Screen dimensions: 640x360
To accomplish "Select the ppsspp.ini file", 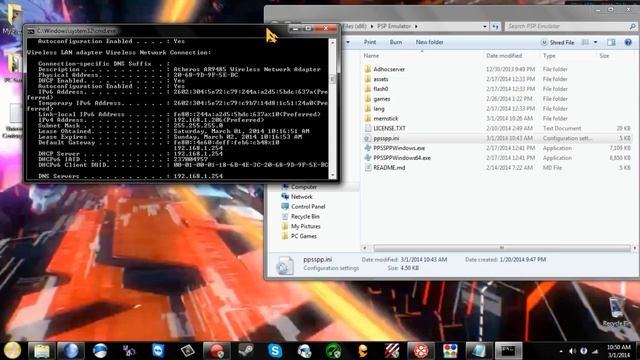I will [386, 138].
